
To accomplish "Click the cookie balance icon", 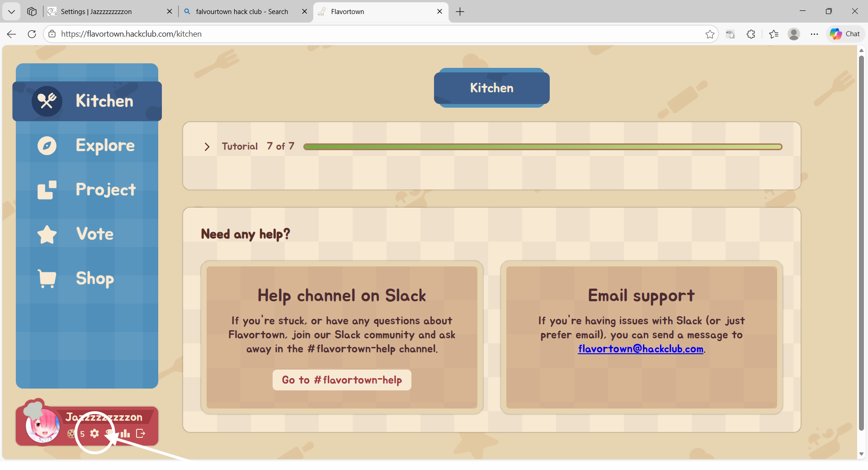I will [x=71, y=433].
